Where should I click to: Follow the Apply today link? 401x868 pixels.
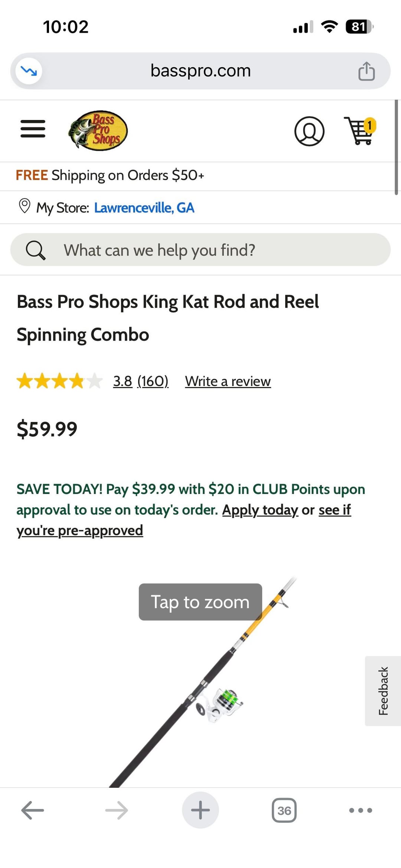tap(260, 510)
